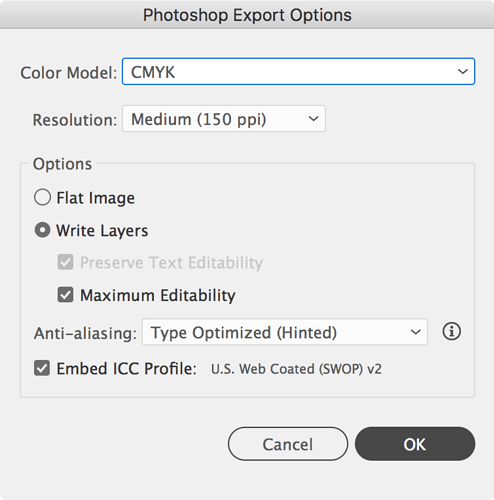Viewport: 494px width, 500px height.
Task: Click the Options group heading
Action: coord(62,164)
